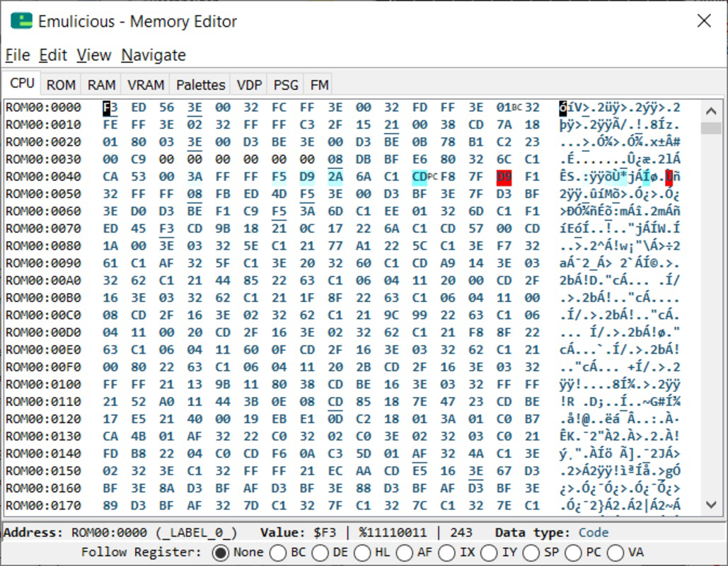This screenshot has width=728, height=566.
Task: Select the cyan CD byte marked PC
Action: (x=420, y=177)
